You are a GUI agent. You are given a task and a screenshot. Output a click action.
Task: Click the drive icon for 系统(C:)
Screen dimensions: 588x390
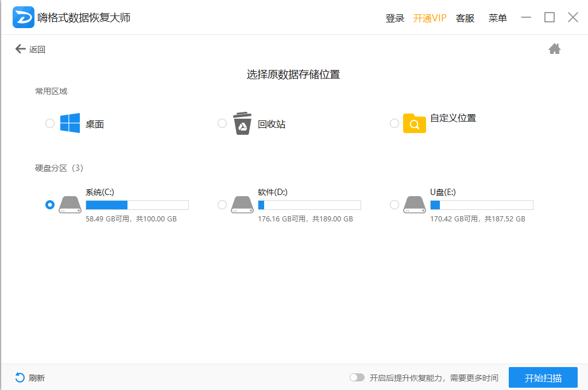[x=69, y=204]
